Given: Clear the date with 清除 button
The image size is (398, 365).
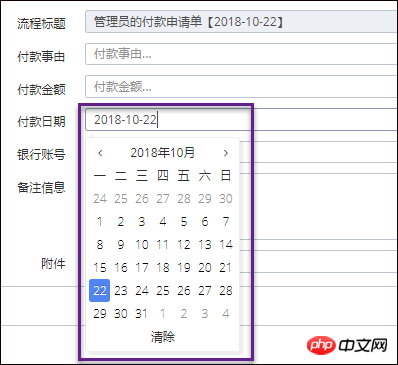Looking at the screenshot, I should pyautogui.click(x=163, y=337).
